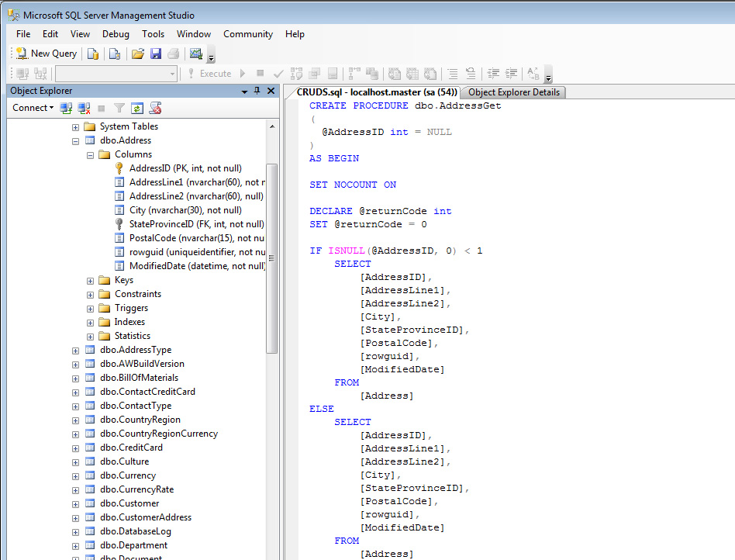Open the Debug menu
Screen dimensions: 735x560
tap(116, 34)
